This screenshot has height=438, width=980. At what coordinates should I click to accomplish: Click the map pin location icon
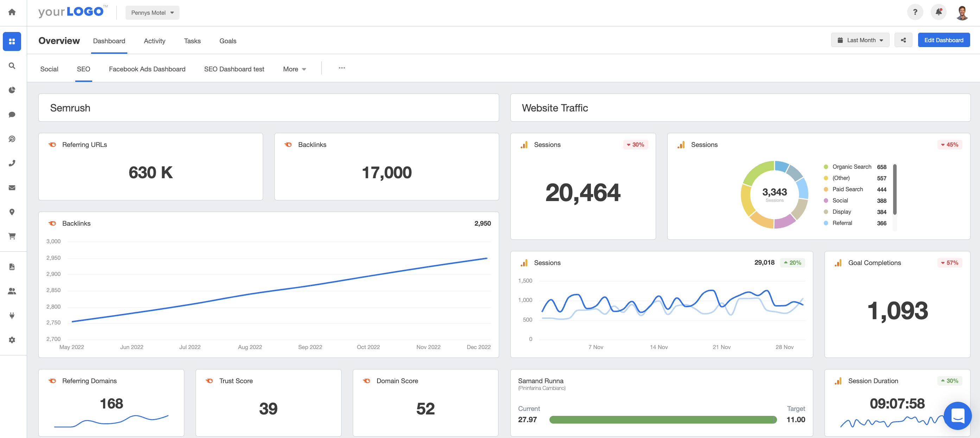point(12,212)
